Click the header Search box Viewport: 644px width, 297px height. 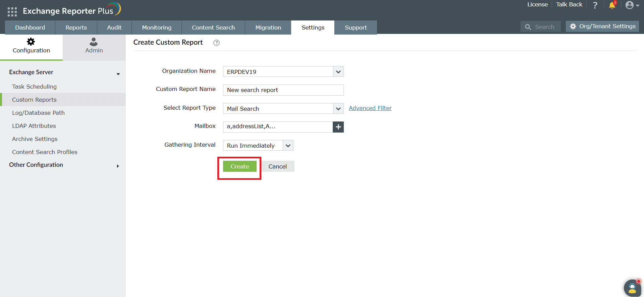(541, 27)
